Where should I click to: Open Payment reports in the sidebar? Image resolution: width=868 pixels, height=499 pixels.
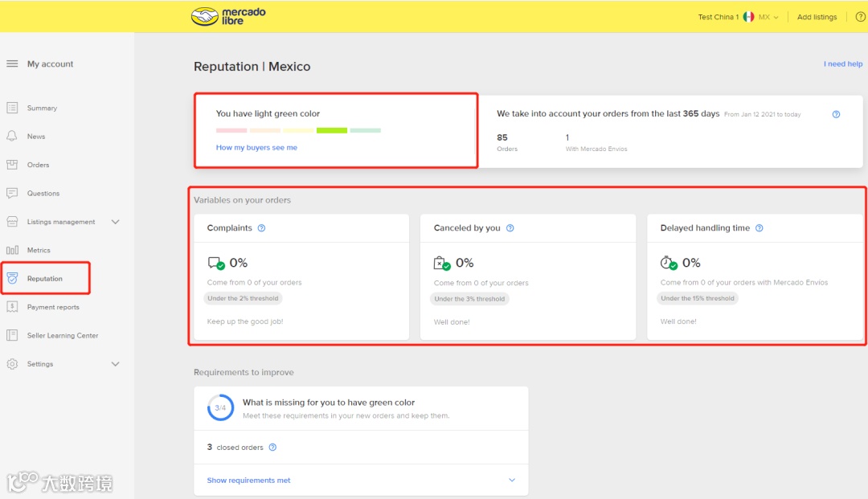pos(53,307)
